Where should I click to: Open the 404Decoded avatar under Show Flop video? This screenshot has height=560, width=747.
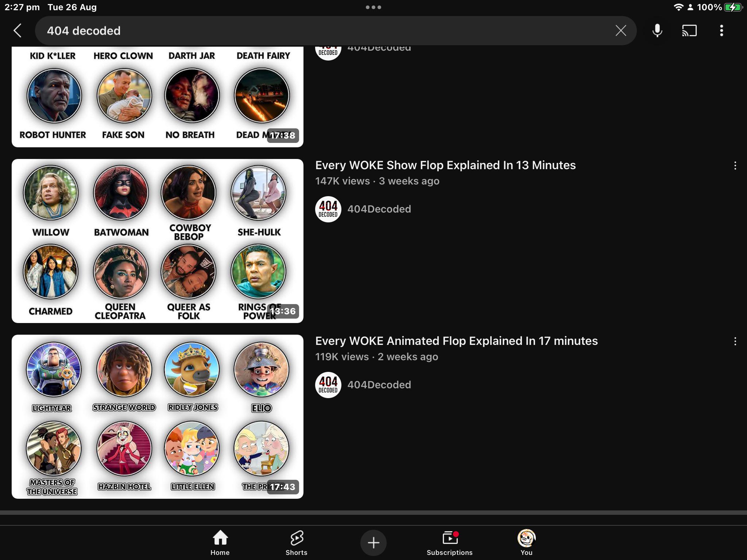[328, 209]
